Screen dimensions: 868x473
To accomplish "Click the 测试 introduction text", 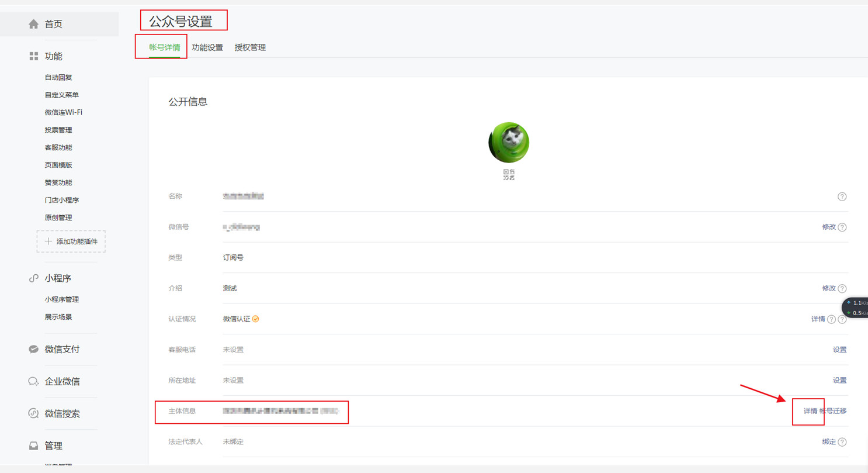I will point(230,288).
